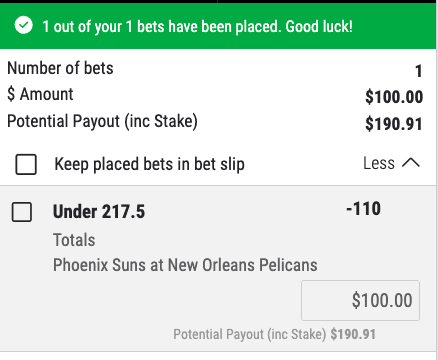Click the $100.00 stake input field
The height and width of the screenshot is (360, 438).
(360, 300)
